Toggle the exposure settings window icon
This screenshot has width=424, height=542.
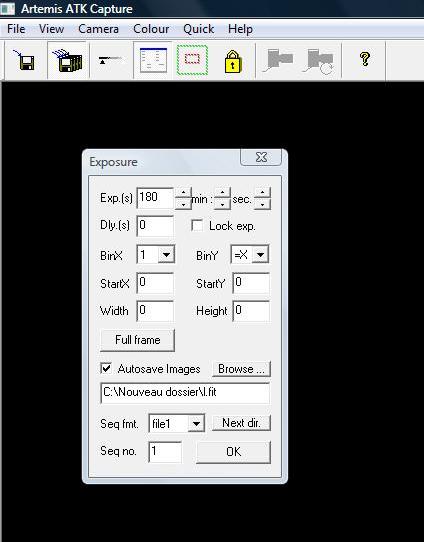(x=153, y=60)
